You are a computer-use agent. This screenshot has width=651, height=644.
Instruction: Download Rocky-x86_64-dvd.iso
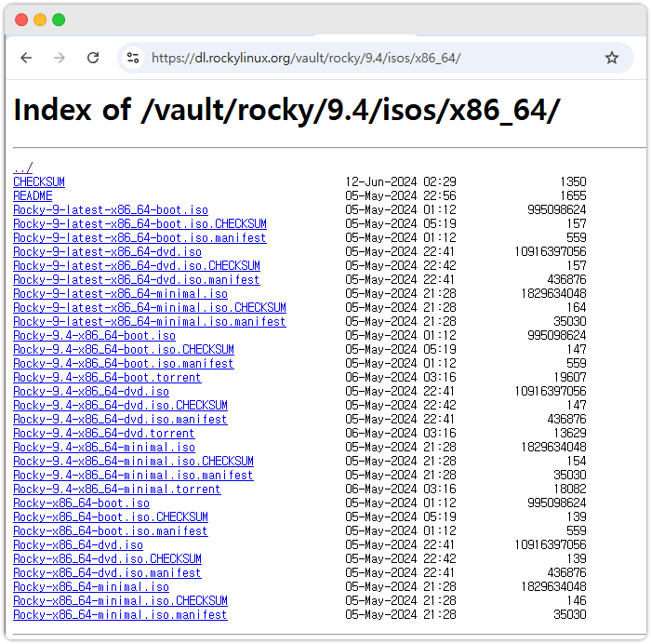pyautogui.click(x=78, y=544)
